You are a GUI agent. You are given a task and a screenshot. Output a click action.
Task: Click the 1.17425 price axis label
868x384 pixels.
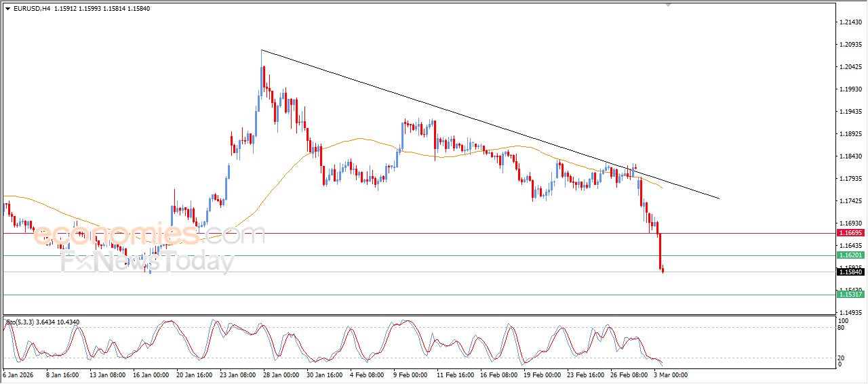point(850,201)
